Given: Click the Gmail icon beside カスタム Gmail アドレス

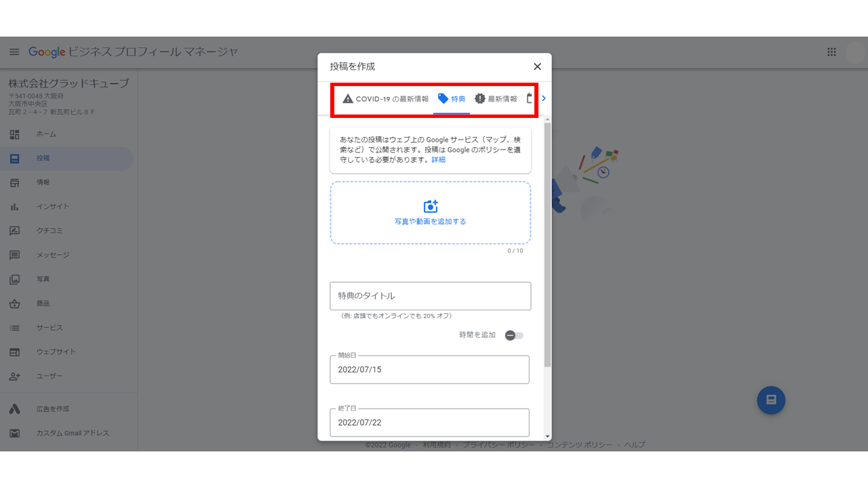Looking at the screenshot, I should (x=14, y=433).
